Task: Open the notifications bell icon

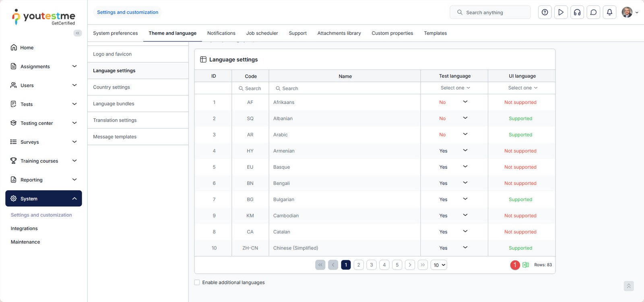Action: tap(609, 12)
